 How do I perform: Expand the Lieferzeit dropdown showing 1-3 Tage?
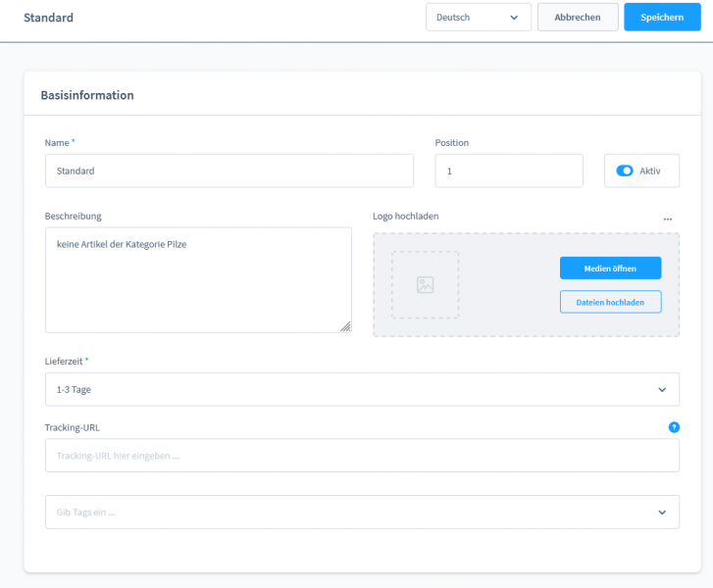(353, 389)
